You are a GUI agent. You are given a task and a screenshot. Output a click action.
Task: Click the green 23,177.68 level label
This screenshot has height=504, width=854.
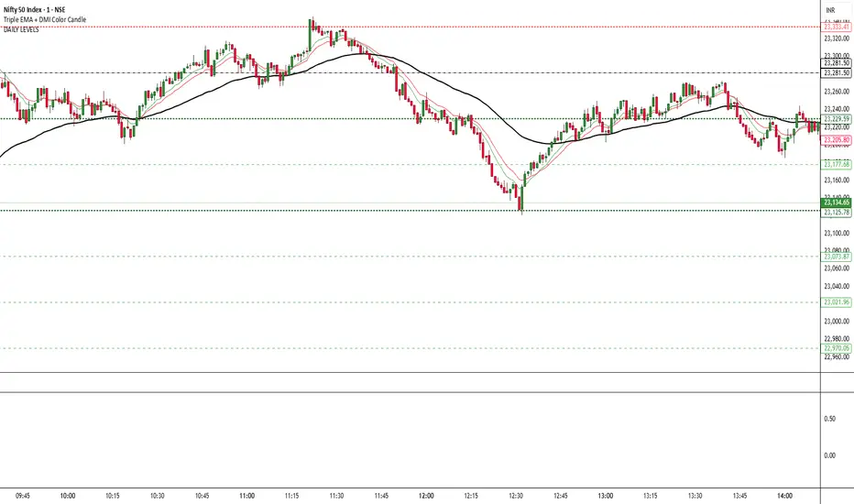tap(836, 164)
